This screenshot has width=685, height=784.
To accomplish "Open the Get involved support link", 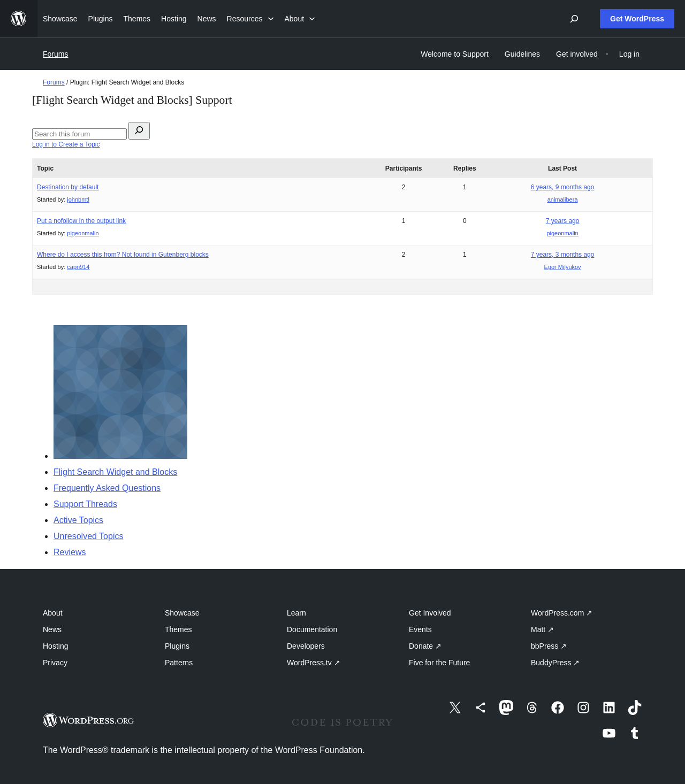I will click(577, 54).
